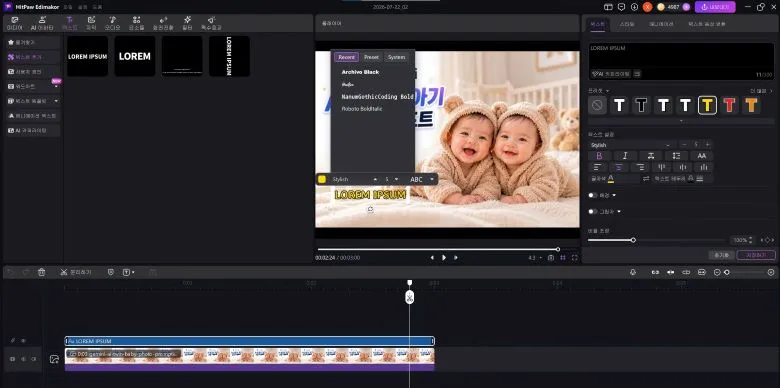Toggle visibility eye on text track
Image resolution: width=780 pixels, height=388 pixels.
tap(23, 341)
